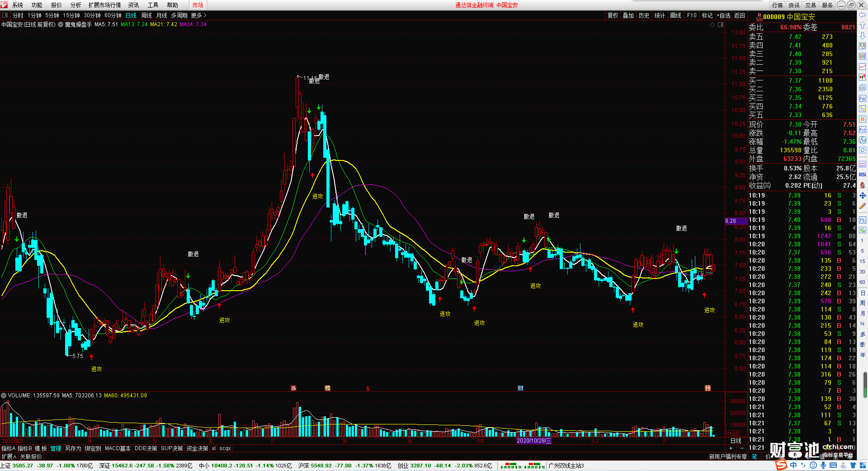The width and height of the screenshot is (868, 471).
Task: Open the 关联报价 tab at bottom
Action: click(31, 457)
